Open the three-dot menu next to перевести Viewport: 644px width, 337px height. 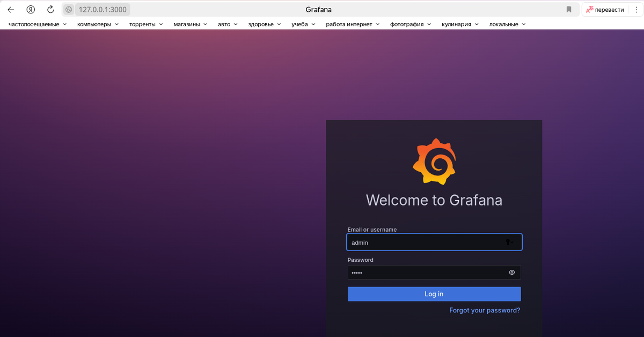click(636, 10)
